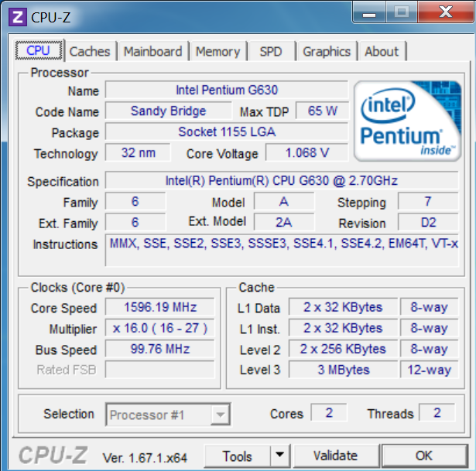The width and height of the screenshot is (476, 471).
Task: Click the Bus Speed value '99.76 MHz'
Action: [x=160, y=349]
